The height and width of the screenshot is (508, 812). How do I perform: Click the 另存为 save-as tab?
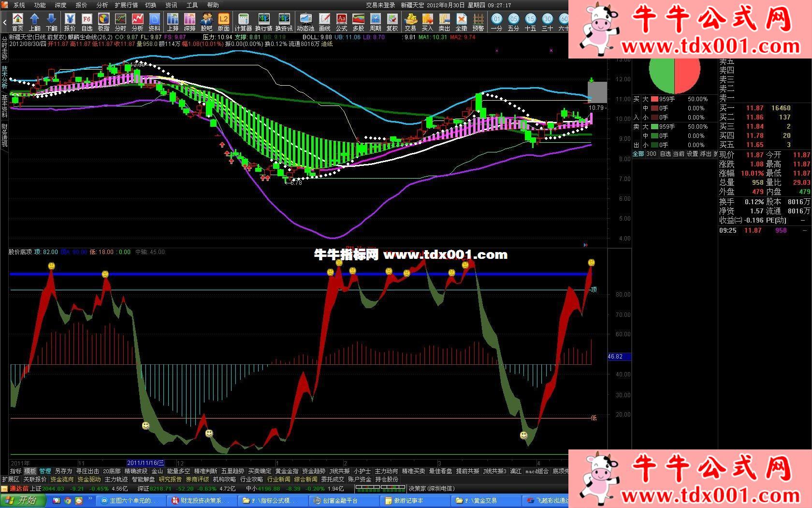click(x=63, y=471)
